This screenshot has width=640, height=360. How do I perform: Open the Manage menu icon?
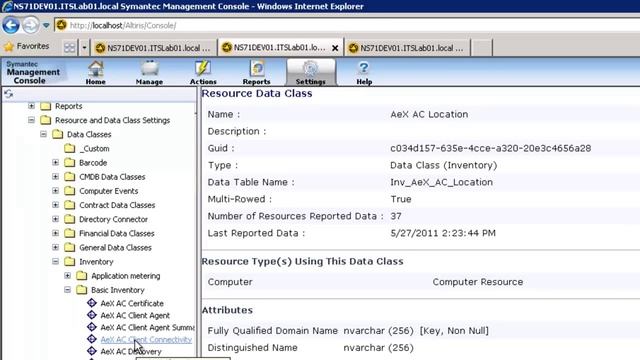pos(149,73)
